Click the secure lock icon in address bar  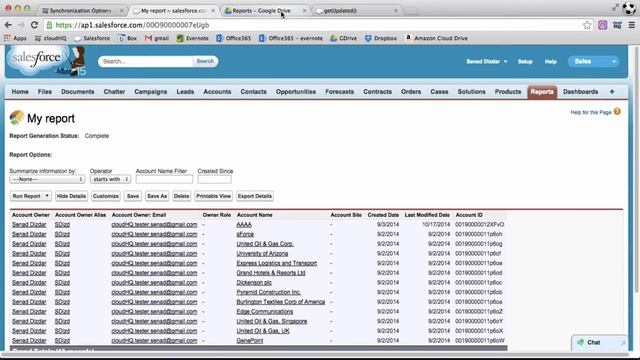(49, 25)
